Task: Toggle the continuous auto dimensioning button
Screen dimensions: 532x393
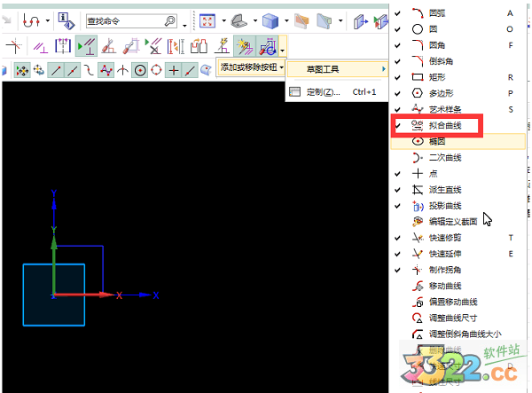Action: point(268,46)
